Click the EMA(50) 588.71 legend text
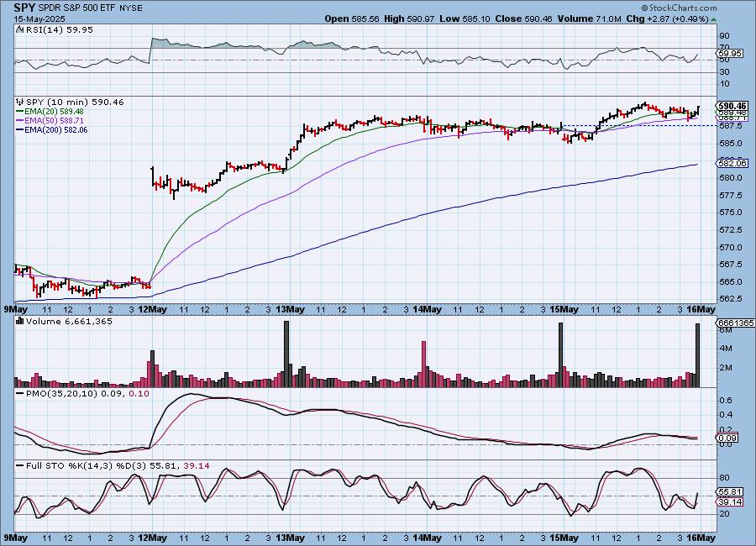Viewport: 756px width, 546px height. coord(54,121)
